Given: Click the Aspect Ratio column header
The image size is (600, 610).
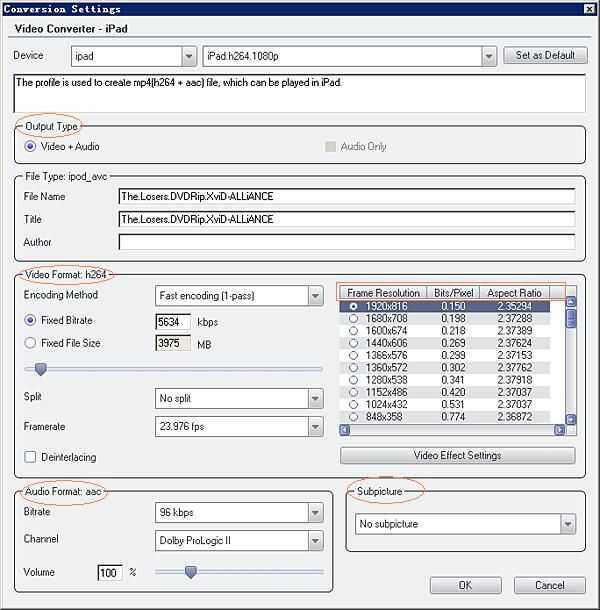Looking at the screenshot, I should (x=514, y=293).
